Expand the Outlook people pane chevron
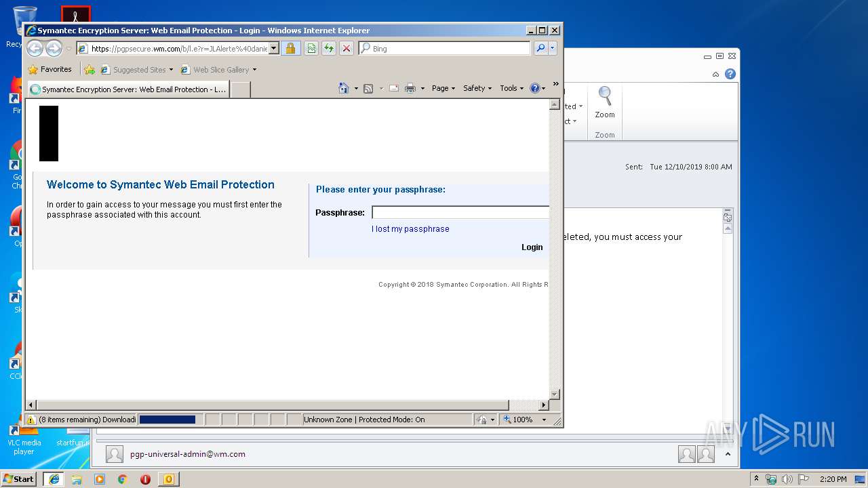The height and width of the screenshot is (488, 868). coord(727,454)
